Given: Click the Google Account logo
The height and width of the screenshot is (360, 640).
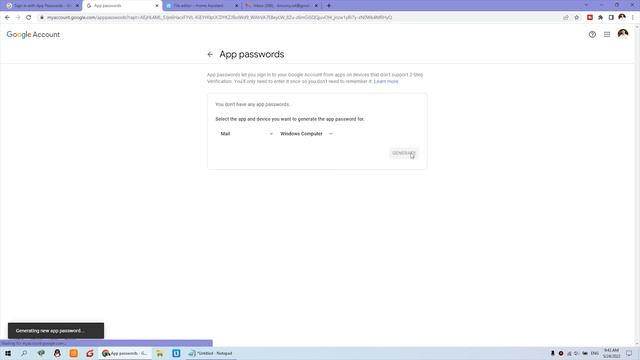Looking at the screenshot, I should (x=33, y=35).
